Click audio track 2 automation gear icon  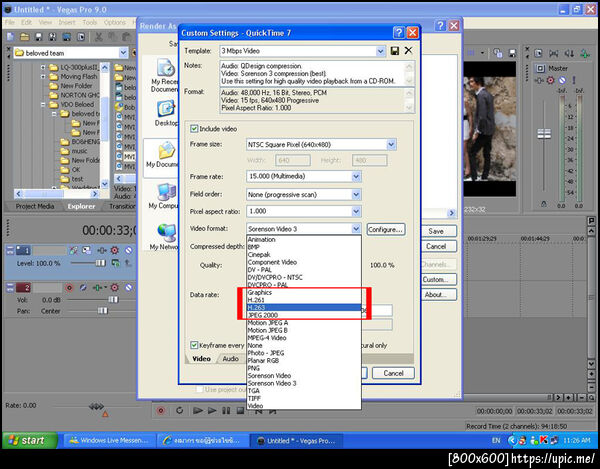[114, 287]
